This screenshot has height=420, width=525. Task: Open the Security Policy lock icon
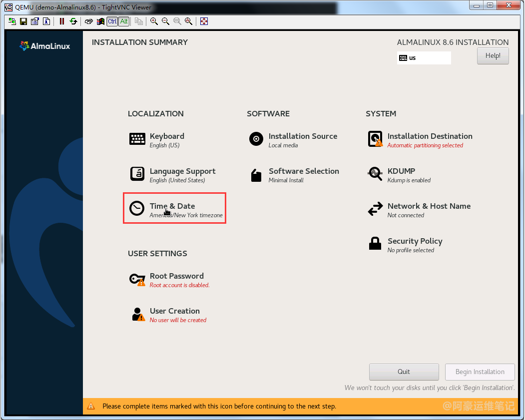[x=375, y=243]
